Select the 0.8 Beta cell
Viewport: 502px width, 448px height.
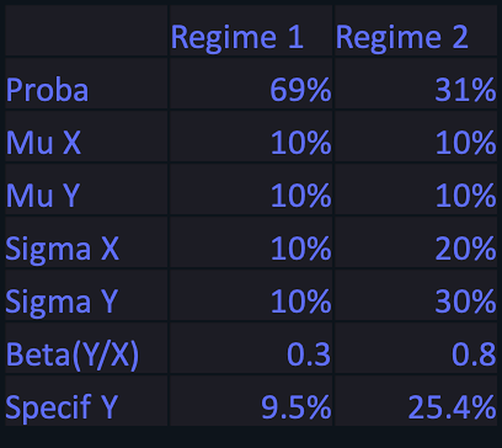[x=416, y=348]
